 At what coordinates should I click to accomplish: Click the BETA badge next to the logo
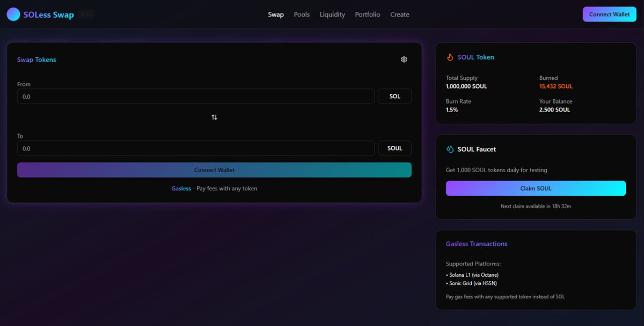click(x=86, y=14)
